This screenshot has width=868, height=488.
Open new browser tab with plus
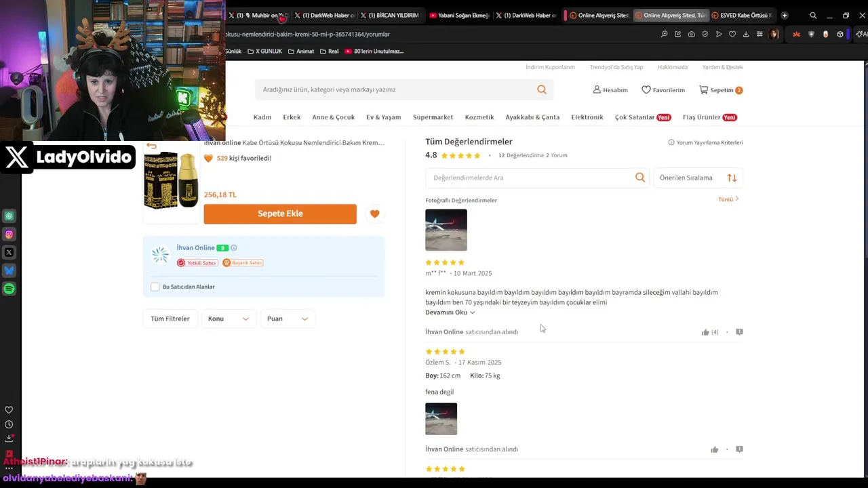coord(785,16)
